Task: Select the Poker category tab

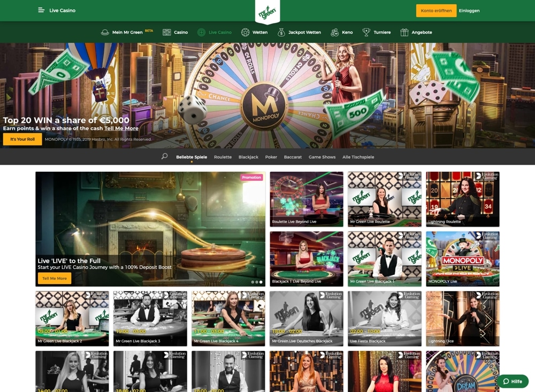Action: [271, 157]
